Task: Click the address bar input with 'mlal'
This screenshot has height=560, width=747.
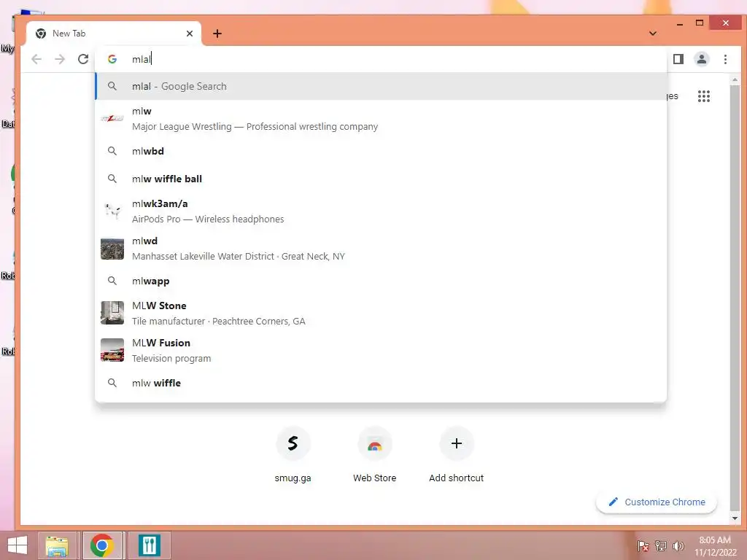Action: click(381, 59)
